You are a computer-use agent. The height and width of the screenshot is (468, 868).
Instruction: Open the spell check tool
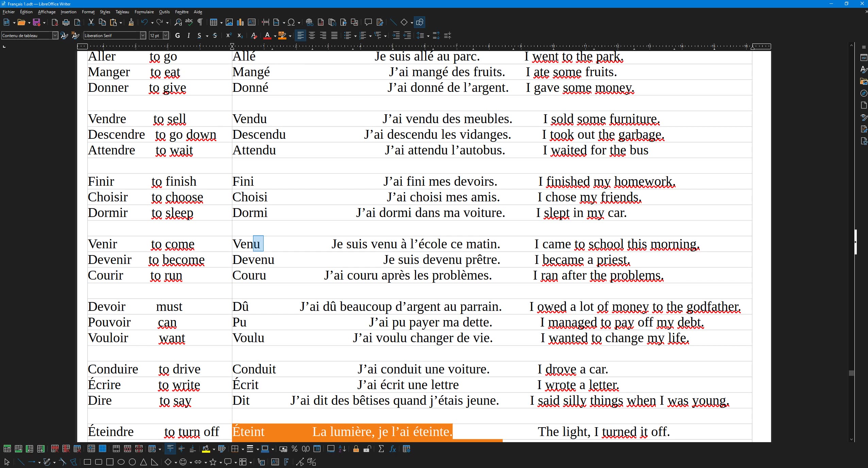189,22
